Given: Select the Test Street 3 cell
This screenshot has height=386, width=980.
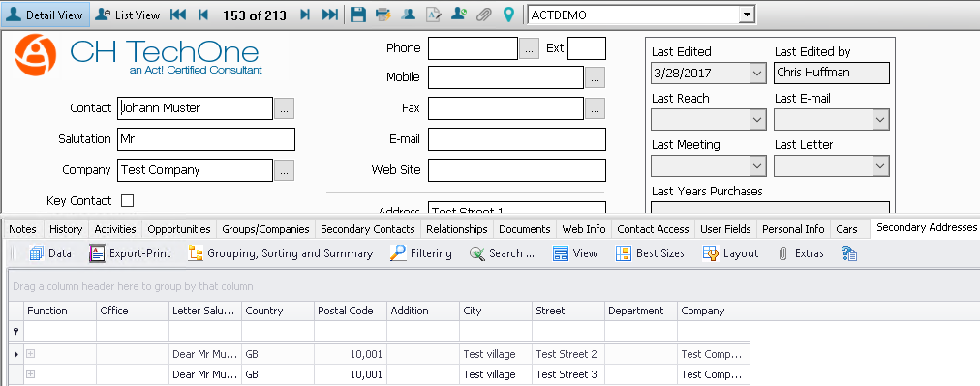Looking at the screenshot, I should [568, 374].
